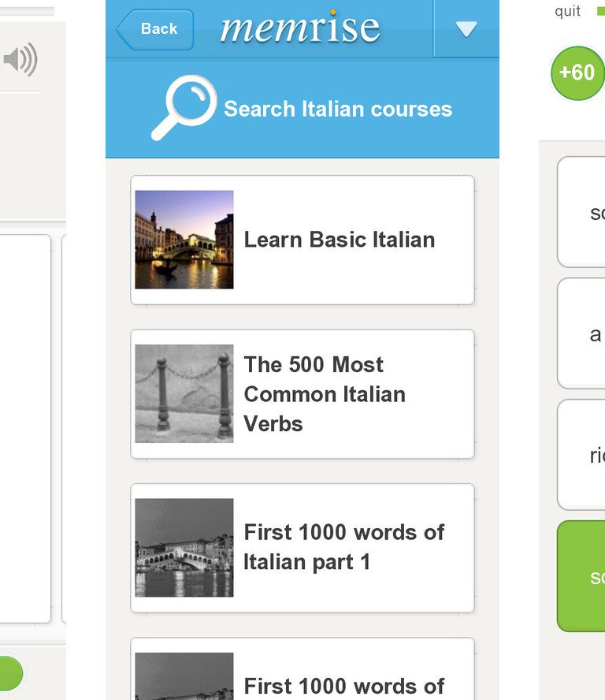This screenshot has height=700, width=605.
Task: Open the Learn Basic Italian thumbnail image
Action: tap(184, 240)
